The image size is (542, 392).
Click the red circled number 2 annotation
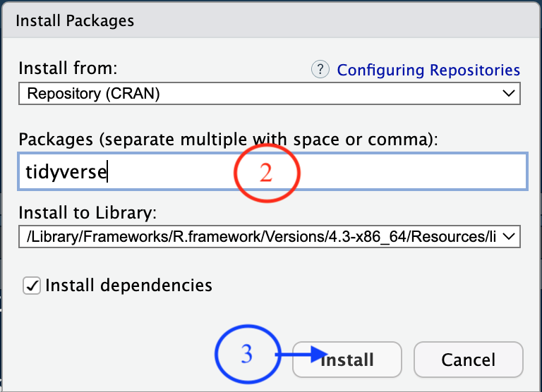266,173
